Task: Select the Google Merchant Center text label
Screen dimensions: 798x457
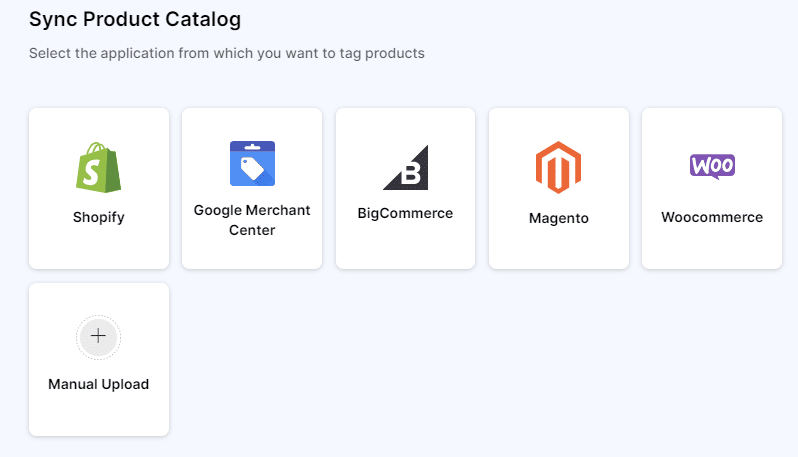Action: (252, 220)
